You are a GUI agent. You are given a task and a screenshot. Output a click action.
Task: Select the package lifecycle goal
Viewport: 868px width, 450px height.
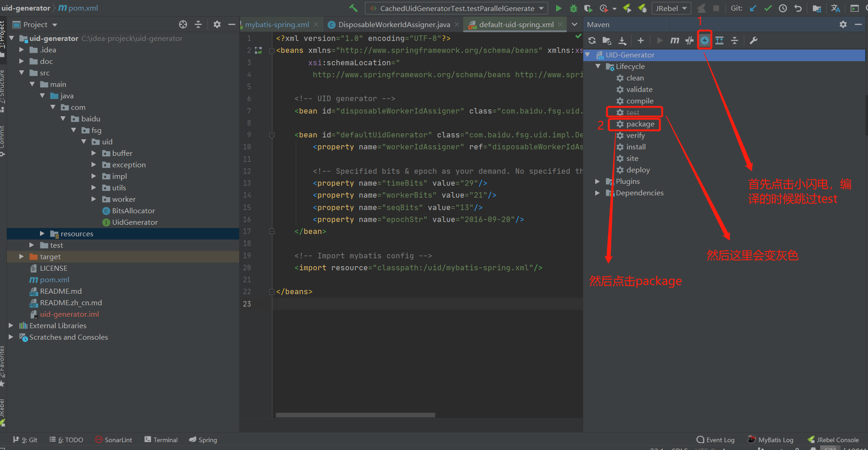(640, 124)
